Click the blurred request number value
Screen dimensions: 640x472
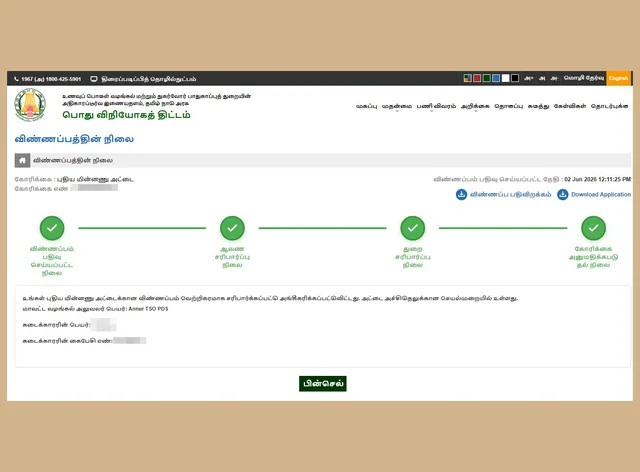(96, 188)
